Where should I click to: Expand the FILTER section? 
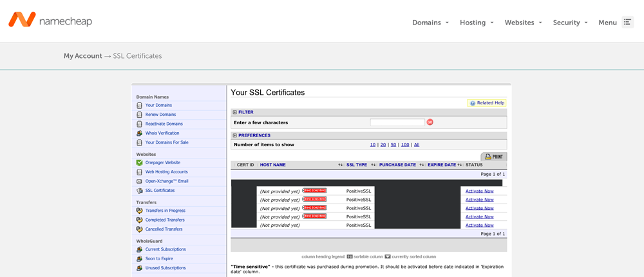[235, 112]
